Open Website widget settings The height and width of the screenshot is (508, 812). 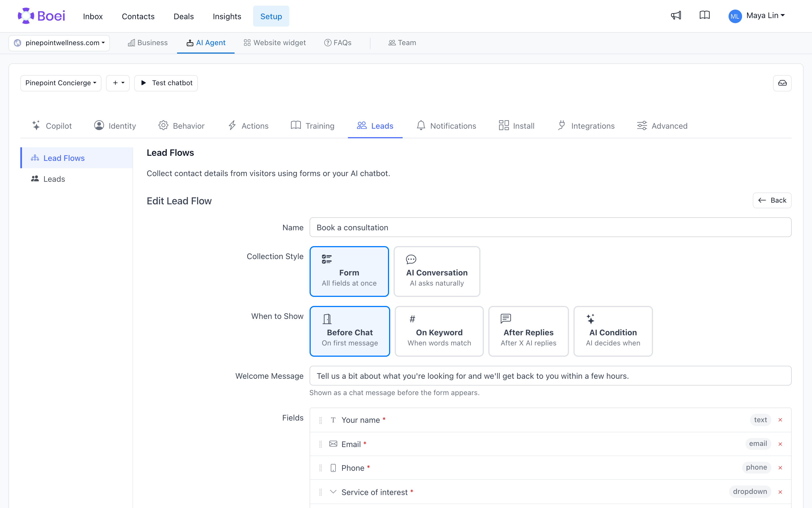pos(275,43)
